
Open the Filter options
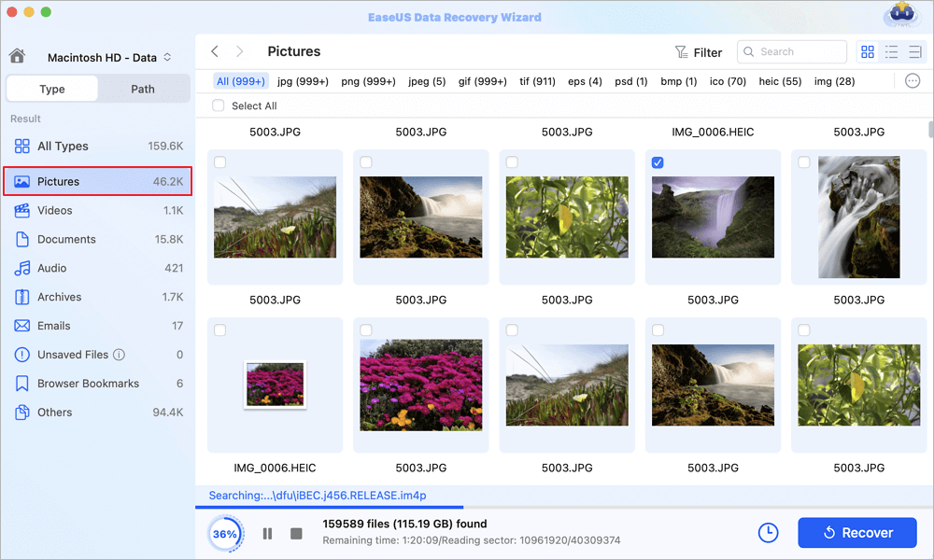tap(699, 52)
